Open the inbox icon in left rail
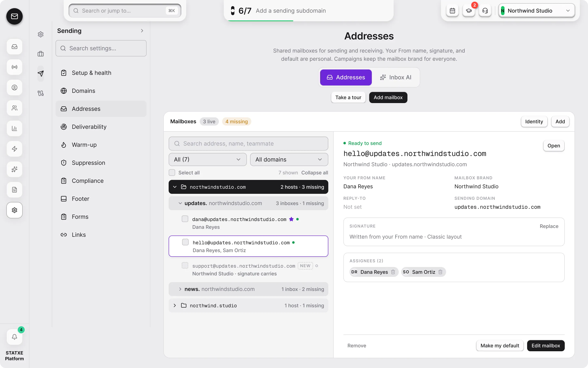This screenshot has height=368, width=588. tap(14, 46)
